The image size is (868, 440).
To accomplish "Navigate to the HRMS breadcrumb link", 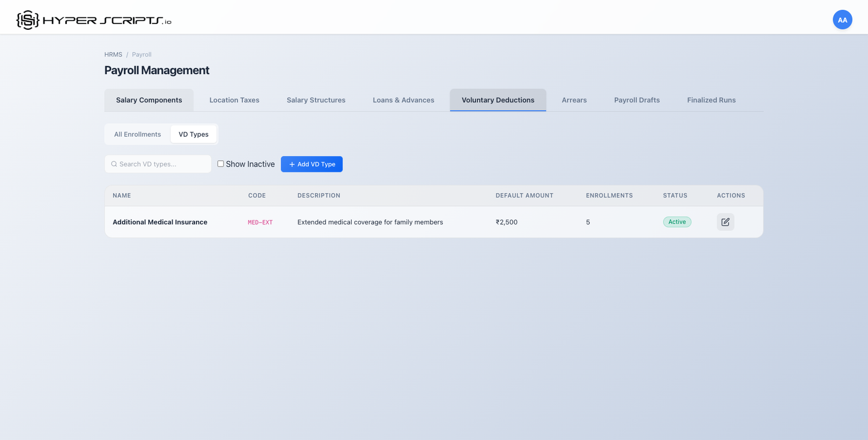I will tap(113, 54).
